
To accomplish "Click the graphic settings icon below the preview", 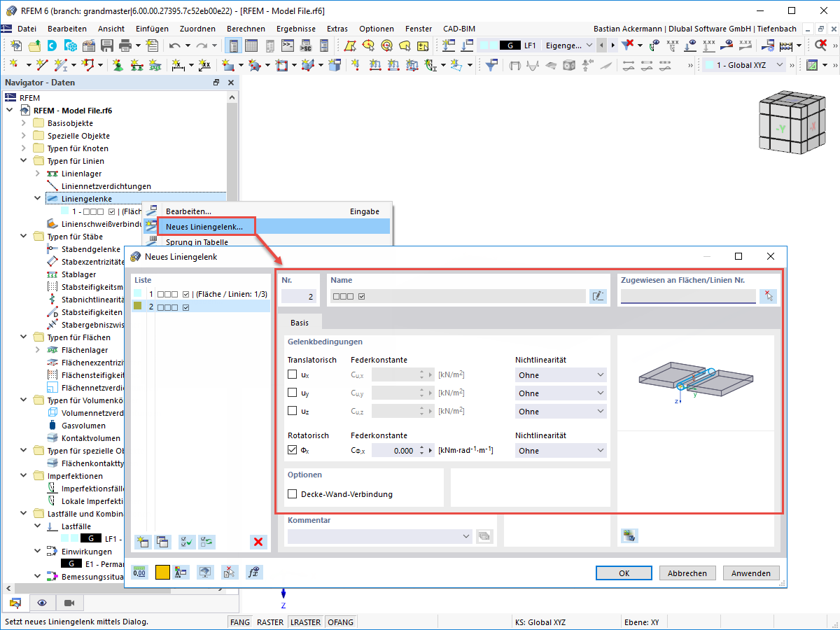I will [629, 535].
